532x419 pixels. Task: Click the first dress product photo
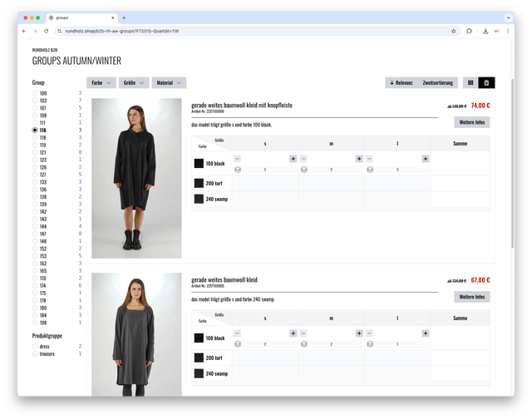135,178
